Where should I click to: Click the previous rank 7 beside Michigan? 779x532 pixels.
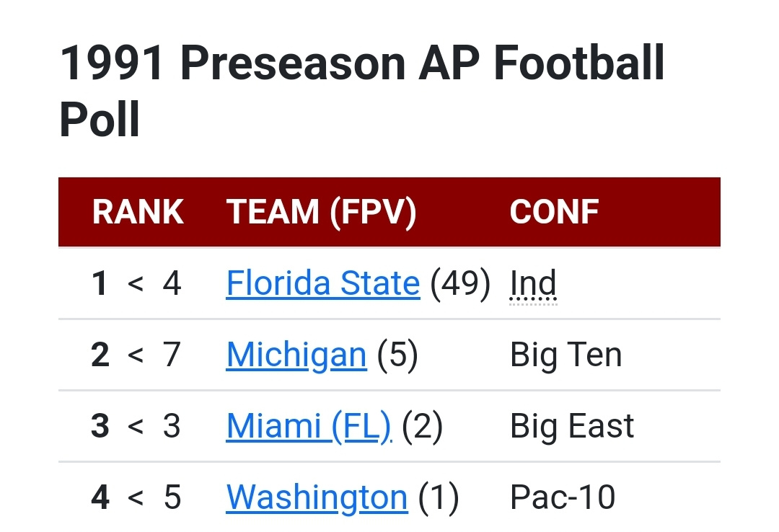click(x=172, y=355)
